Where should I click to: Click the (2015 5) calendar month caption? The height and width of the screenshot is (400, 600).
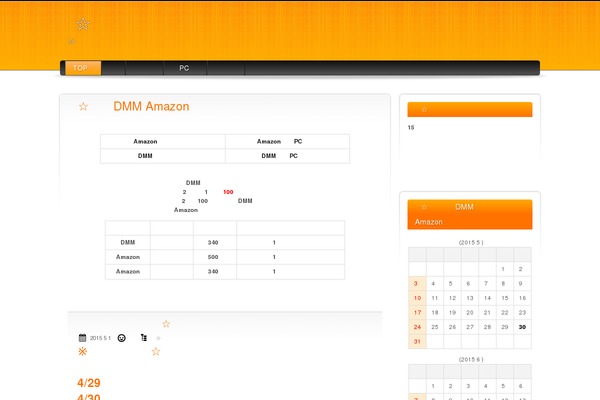tap(471, 242)
